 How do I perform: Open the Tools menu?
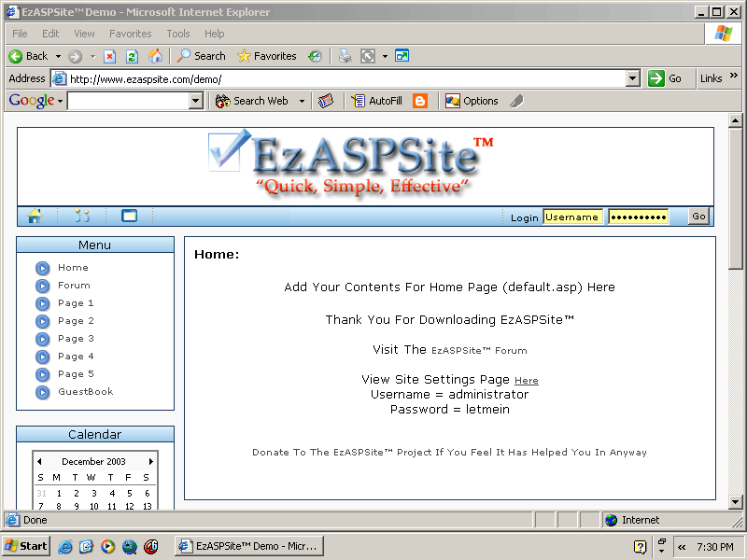pos(178,34)
